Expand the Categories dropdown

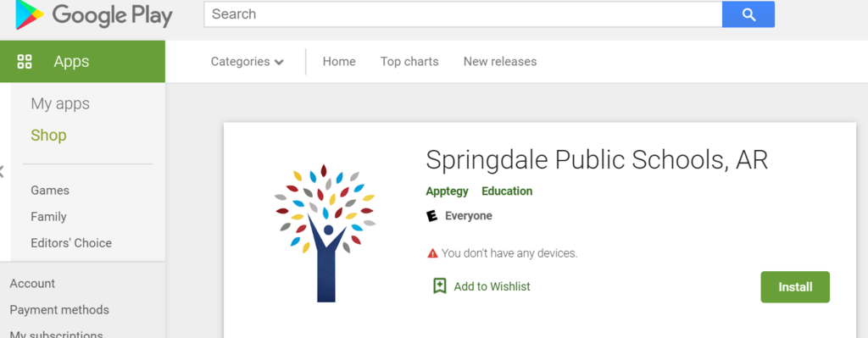pos(248,61)
